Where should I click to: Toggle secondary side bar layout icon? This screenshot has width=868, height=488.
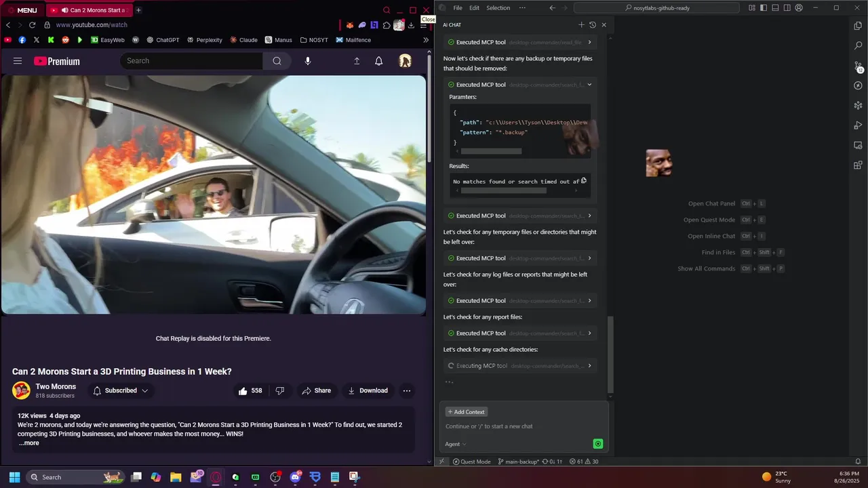tap(787, 8)
